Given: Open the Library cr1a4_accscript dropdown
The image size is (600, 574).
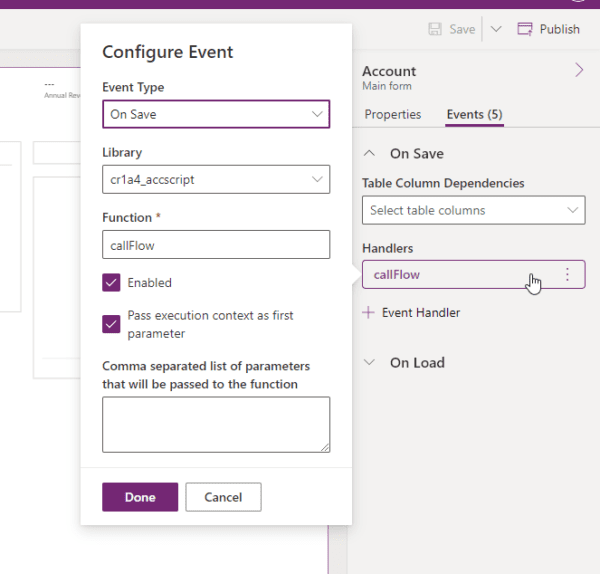Looking at the screenshot, I should 215,180.
